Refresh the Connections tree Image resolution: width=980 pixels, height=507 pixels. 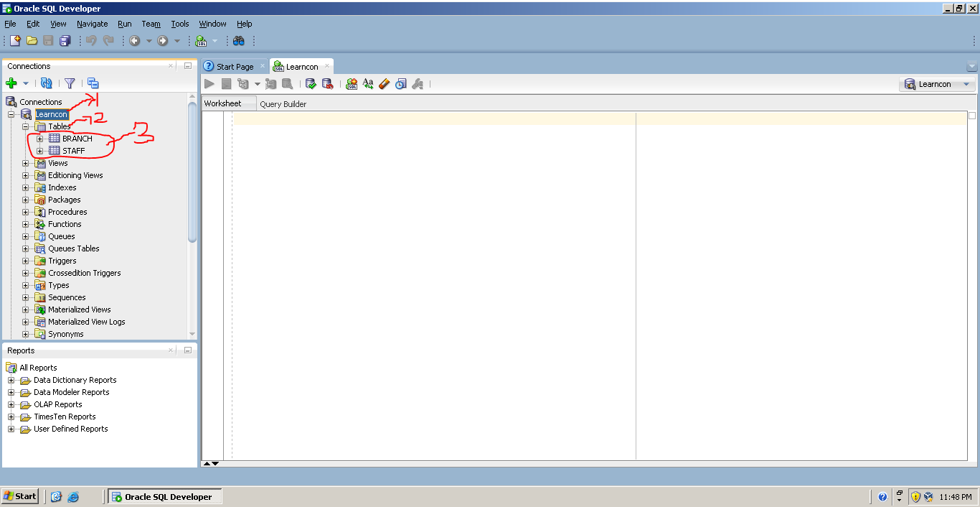point(46,83)
